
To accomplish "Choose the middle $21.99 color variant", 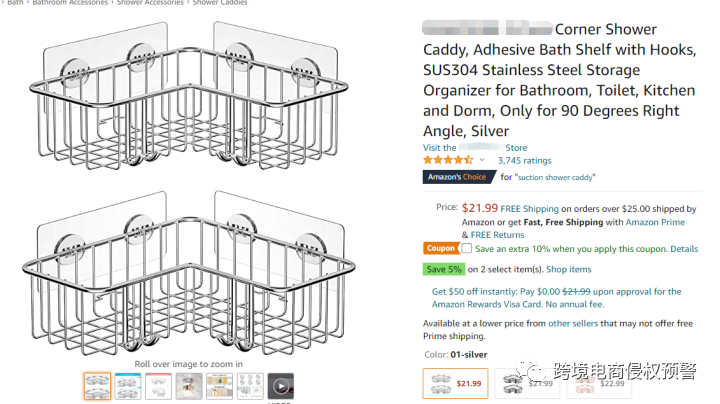I will (x=526, y=382).
